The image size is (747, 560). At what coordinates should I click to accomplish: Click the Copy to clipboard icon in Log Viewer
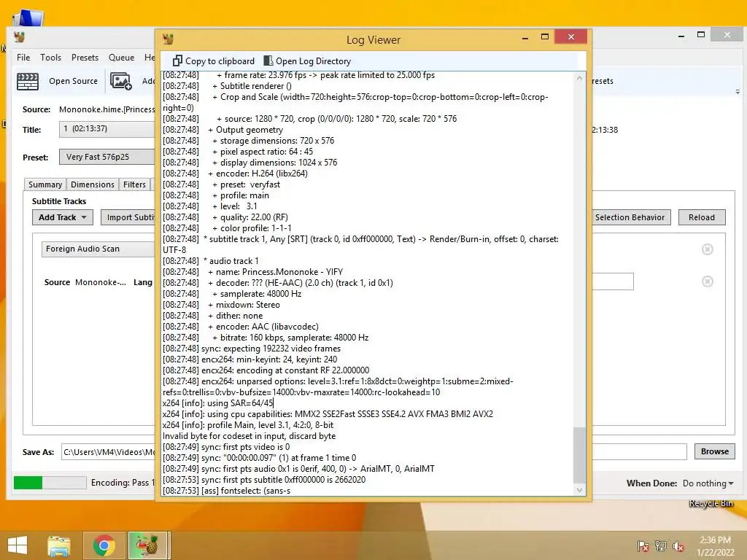tap(177, 61)
